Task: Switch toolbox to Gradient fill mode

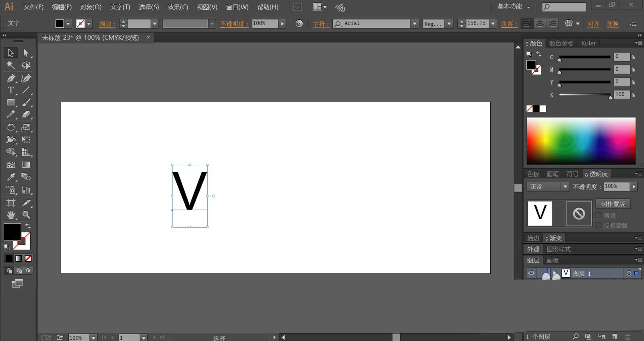Action: click(x=19, y=258)
